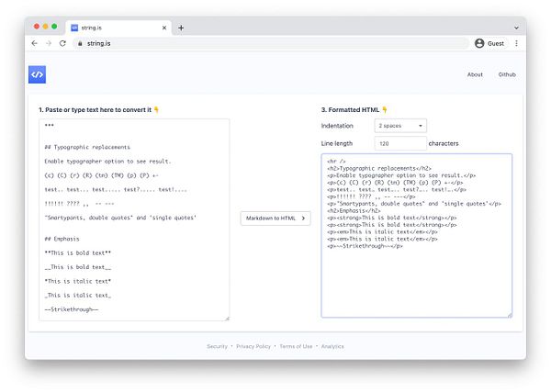Click the Line length input field
The height and width of the screenshot is (392, 551).
(400, 143)
